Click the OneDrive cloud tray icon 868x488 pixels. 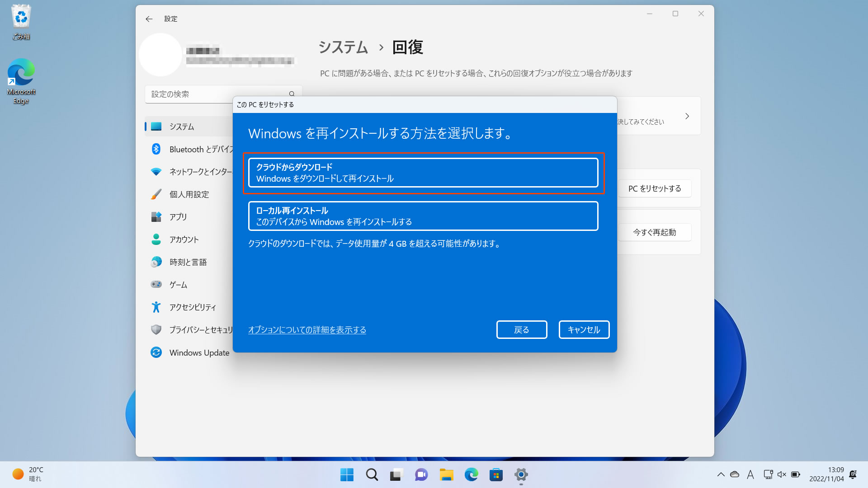point(735,474)
